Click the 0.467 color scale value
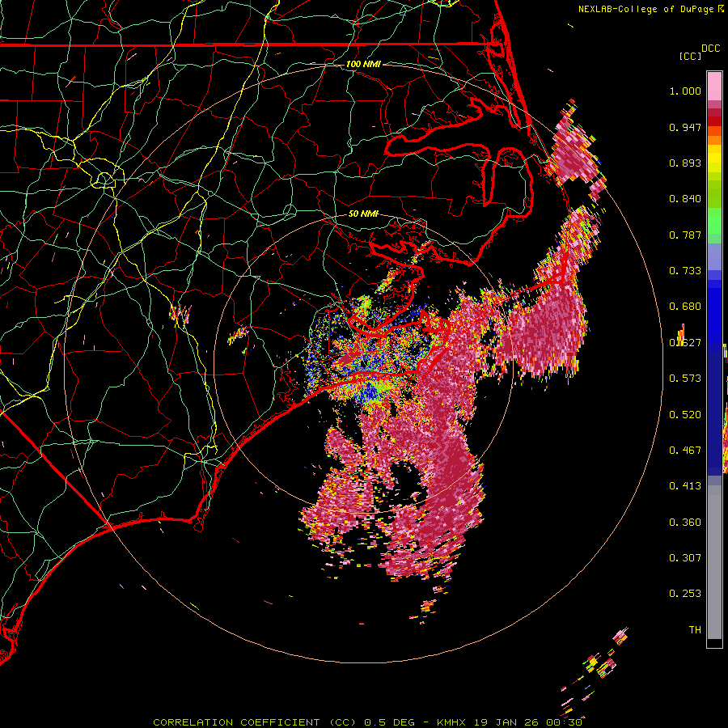728x728 pixels. click(x=685, y=451)
